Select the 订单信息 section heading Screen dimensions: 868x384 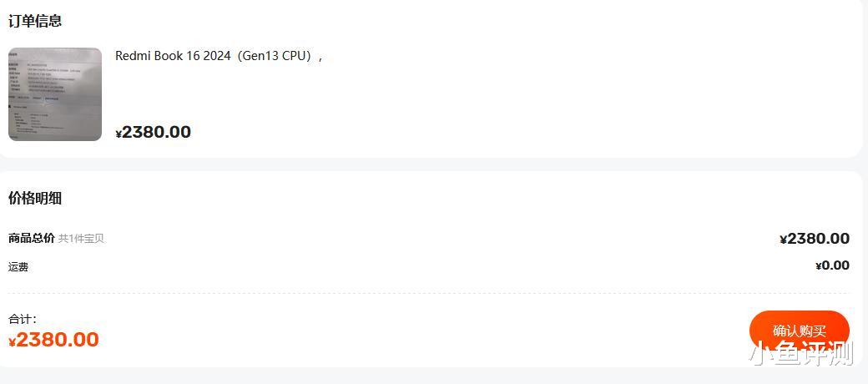click(35, 21)
